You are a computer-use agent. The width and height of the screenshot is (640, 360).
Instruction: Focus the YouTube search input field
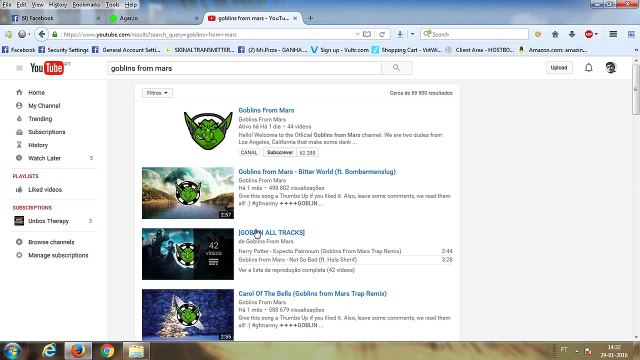tap(244, 68)
